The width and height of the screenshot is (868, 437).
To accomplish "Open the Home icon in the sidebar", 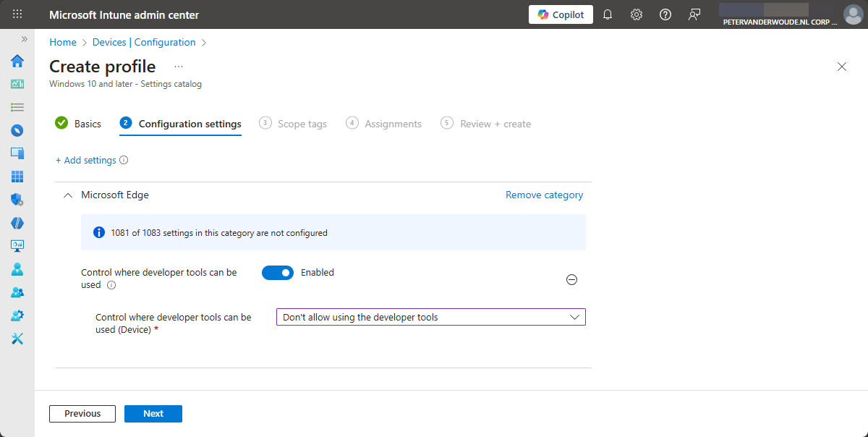I will click(x=17, y=61).
